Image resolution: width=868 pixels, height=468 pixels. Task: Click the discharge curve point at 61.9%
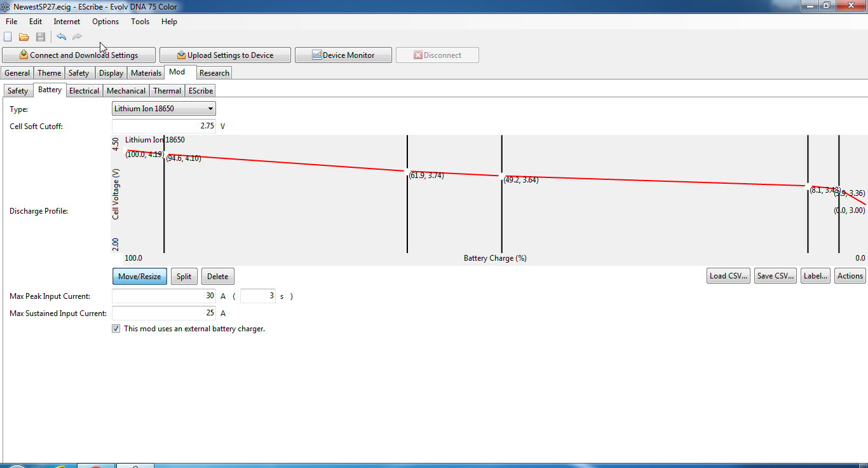pos(407,170)
